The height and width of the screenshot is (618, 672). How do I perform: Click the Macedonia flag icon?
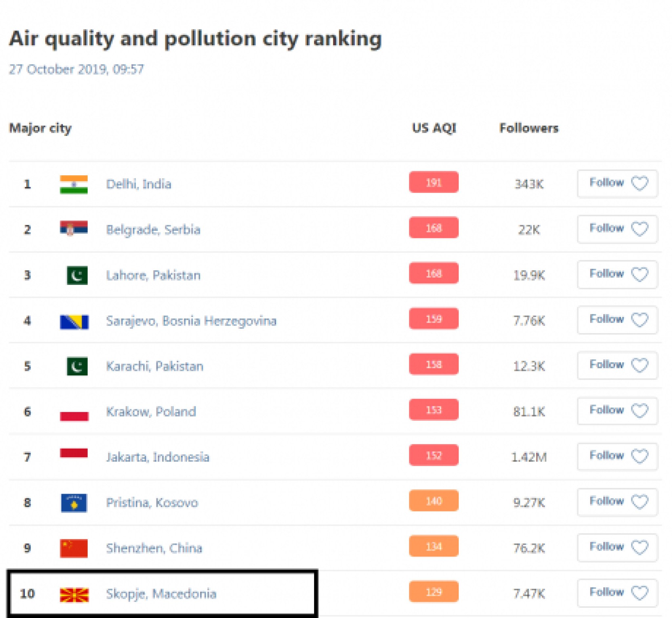(74, 595)
